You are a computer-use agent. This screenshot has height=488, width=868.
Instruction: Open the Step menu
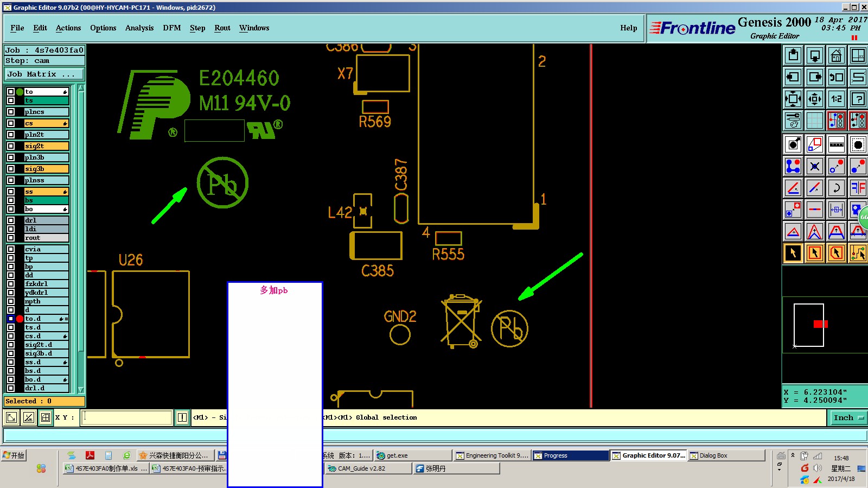pyautogui.click(x=197, y=28)
